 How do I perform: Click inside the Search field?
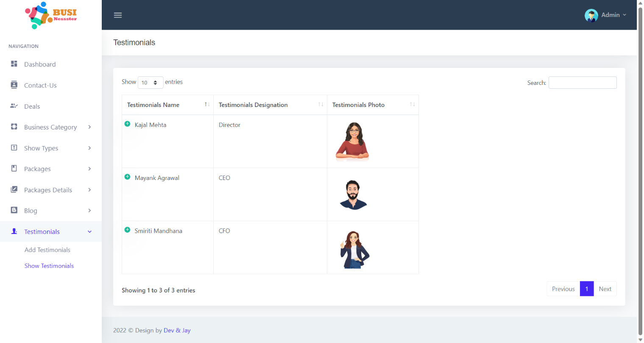583,82
